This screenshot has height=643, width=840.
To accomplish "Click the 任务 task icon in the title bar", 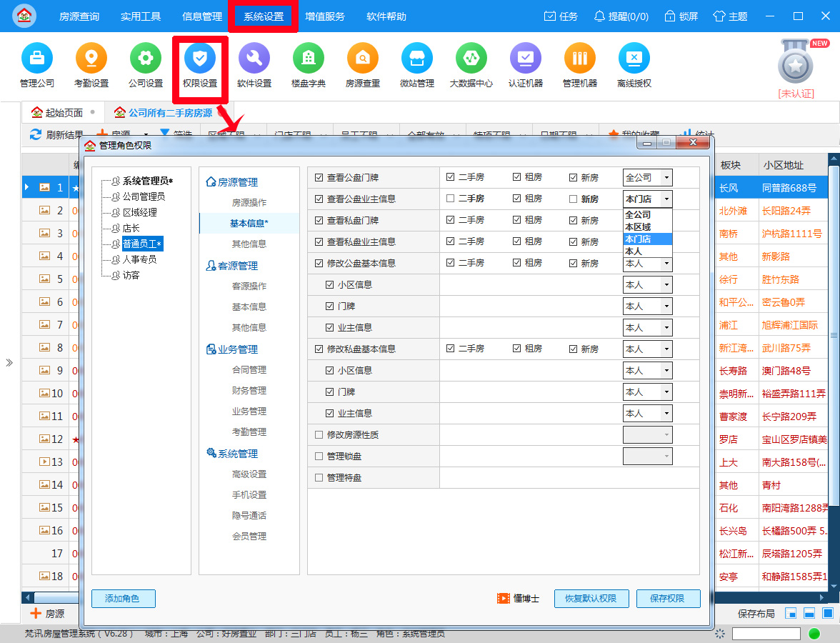I will coord(550,16).
